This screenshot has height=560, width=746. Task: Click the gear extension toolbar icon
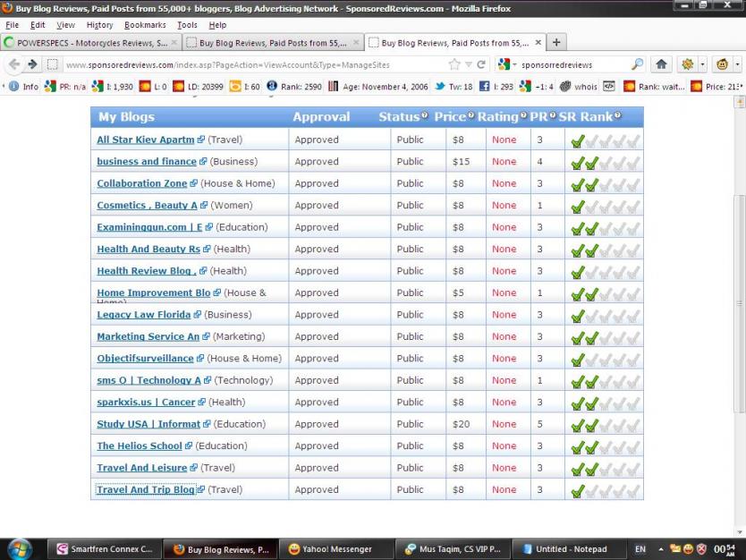pyautogui.click(x=687, y=64)
